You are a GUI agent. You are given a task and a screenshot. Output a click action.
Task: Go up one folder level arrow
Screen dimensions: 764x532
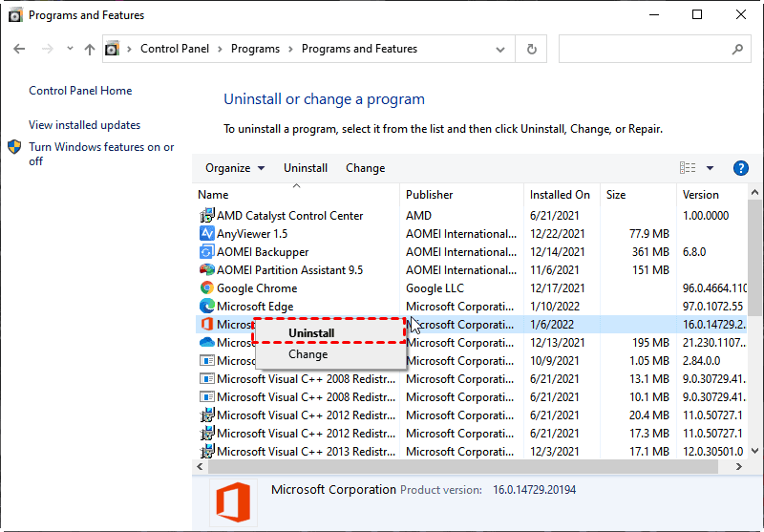pos(89,49)
